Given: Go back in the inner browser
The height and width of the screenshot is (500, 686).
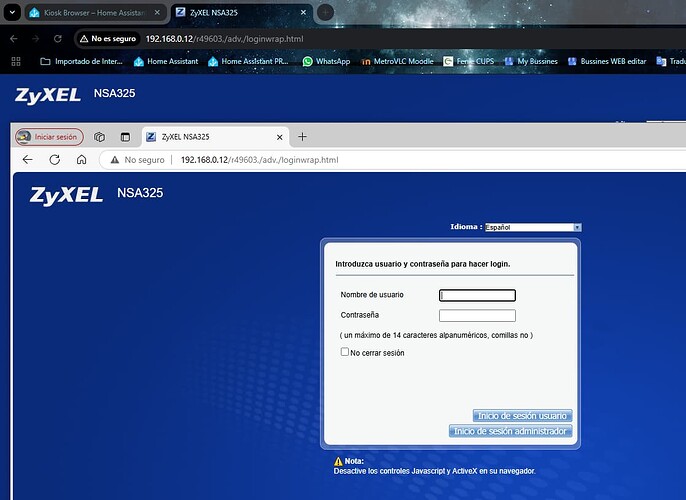Looking at the screenshot, I should click(28, 160).
